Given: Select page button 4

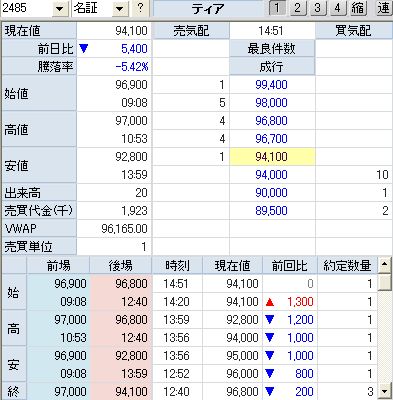Looking at the screenshot, I should (x=338, y=8).
